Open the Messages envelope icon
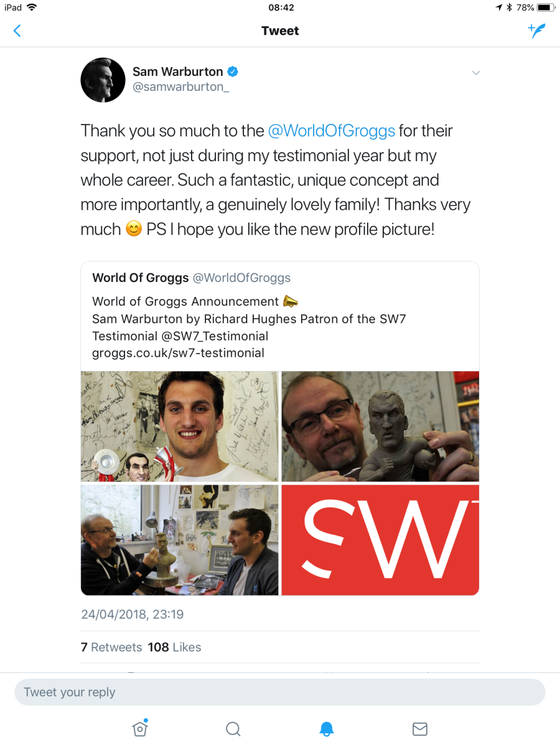Screen dimensions: 560x747 coord(420,729)
